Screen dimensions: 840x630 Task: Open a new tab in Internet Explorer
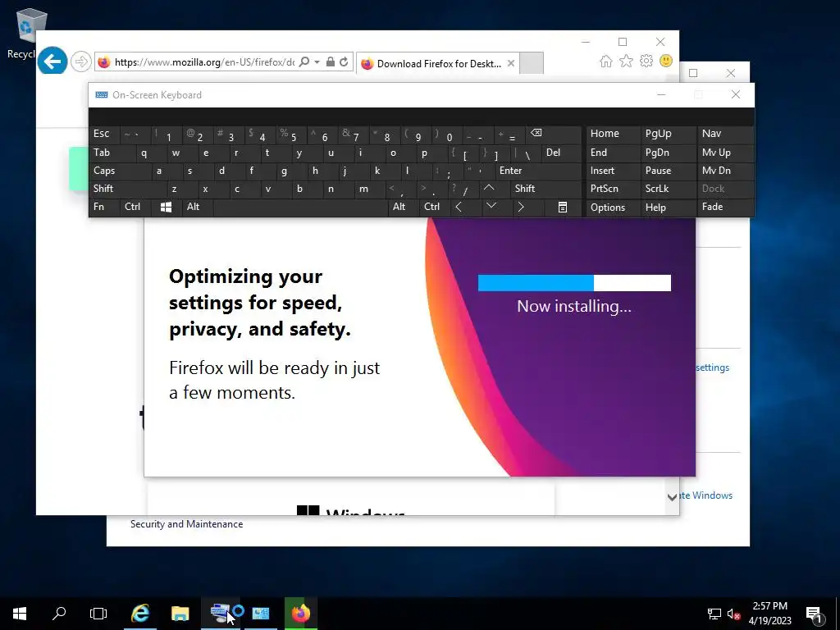(532, 63)
